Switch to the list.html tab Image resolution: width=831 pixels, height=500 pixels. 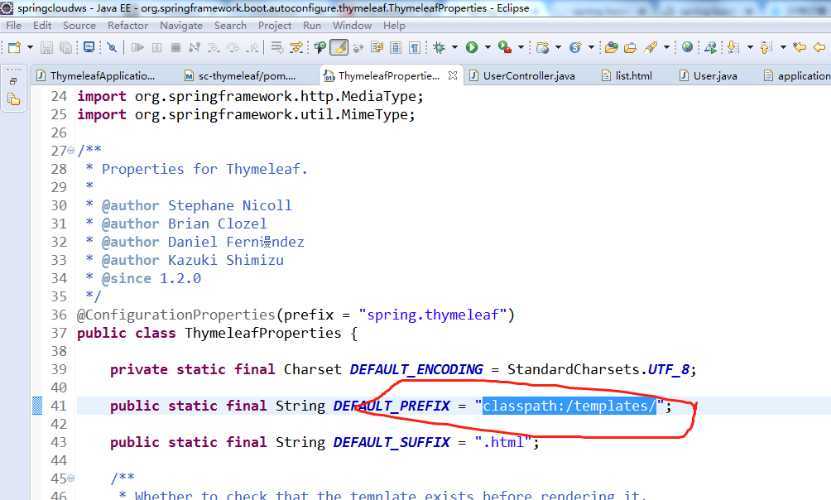pyautogui.click(x=627, y=76)
